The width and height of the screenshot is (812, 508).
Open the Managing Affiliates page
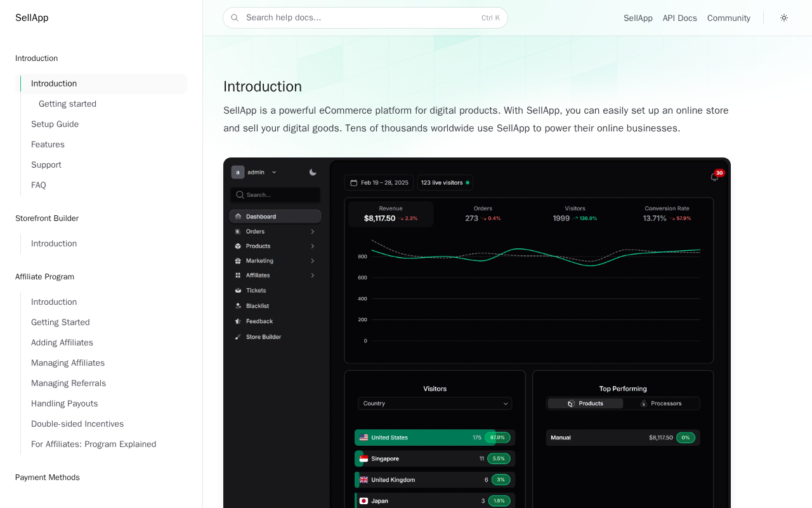click(x=68, y=363)
